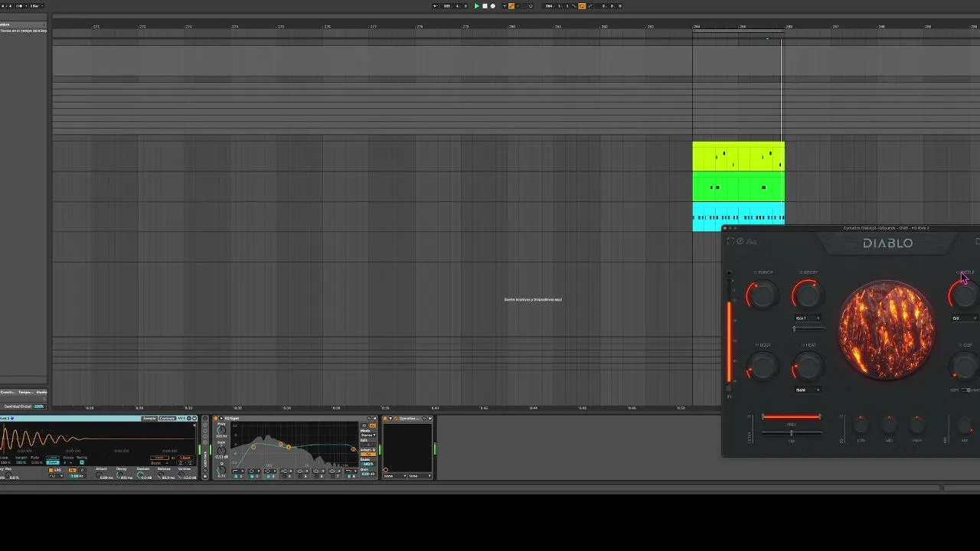Click the kick waveform display in Simpler

point(98,438)
